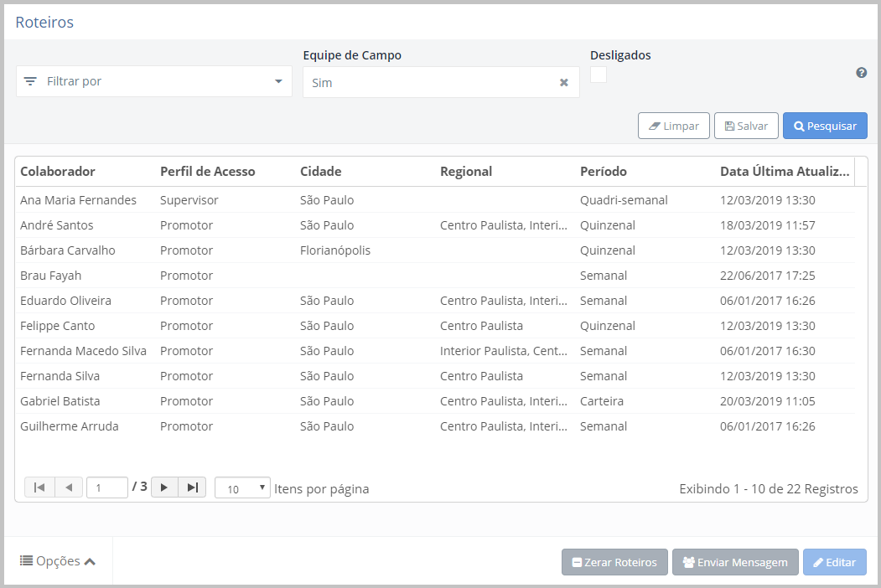881x588 pixels.
Task: Sort the table by Colaborador column
Action: 58,172
